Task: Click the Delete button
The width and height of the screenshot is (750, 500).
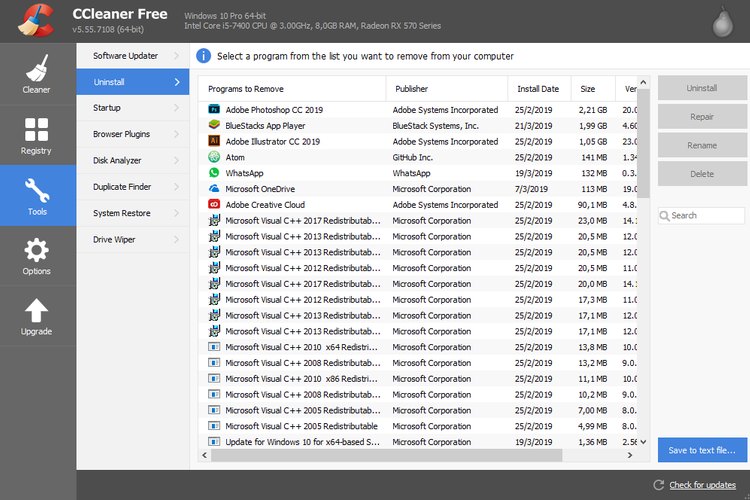Action: [x=702, y=174]
